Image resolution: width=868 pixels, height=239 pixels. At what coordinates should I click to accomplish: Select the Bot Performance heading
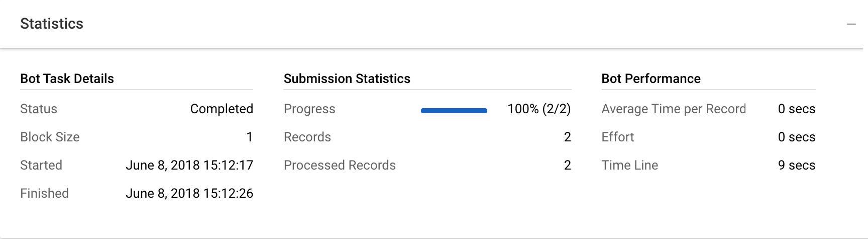[651, 78]
